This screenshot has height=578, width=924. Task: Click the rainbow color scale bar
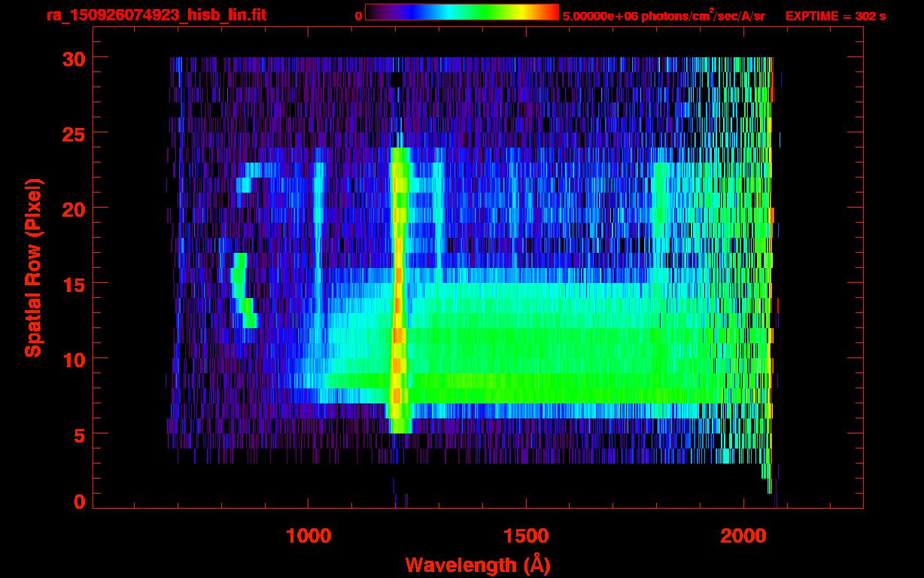point(462,12)
